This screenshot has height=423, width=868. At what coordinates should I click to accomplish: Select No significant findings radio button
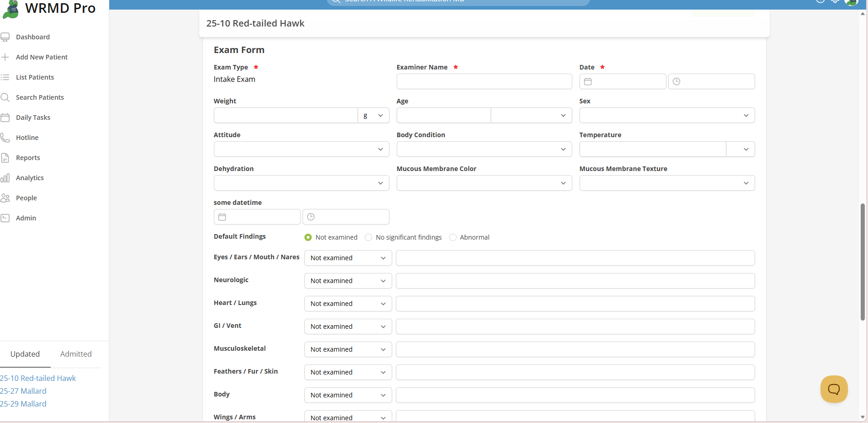[x=368, y=237]
